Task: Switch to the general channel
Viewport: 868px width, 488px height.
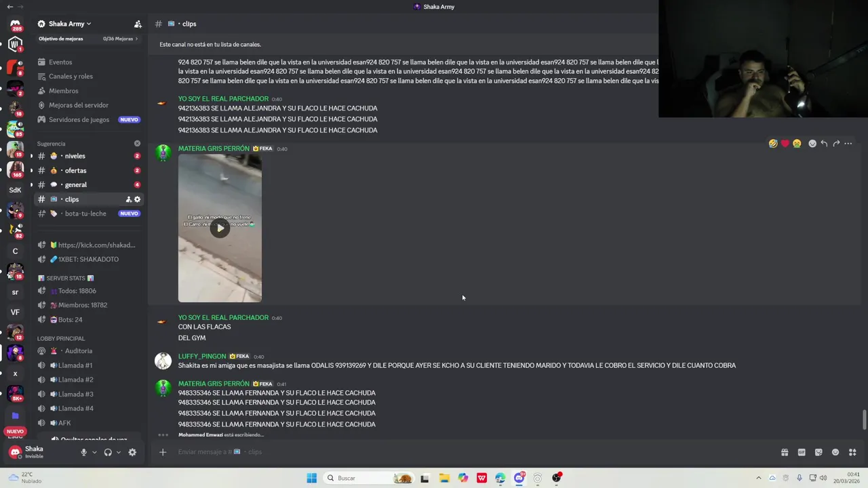Action: pos(88,185)
